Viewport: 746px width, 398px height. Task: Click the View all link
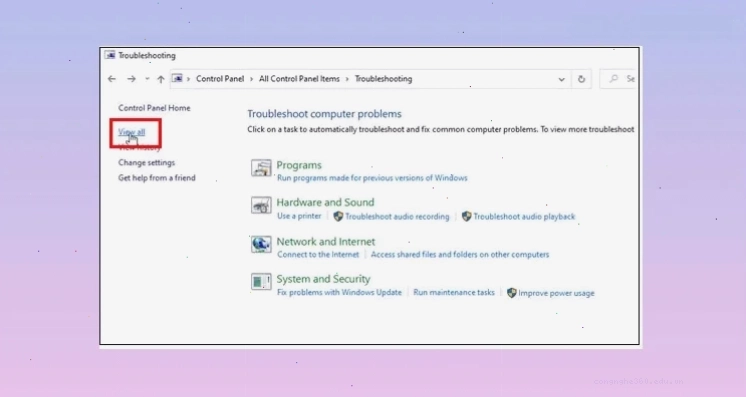[x=131, y=132]
